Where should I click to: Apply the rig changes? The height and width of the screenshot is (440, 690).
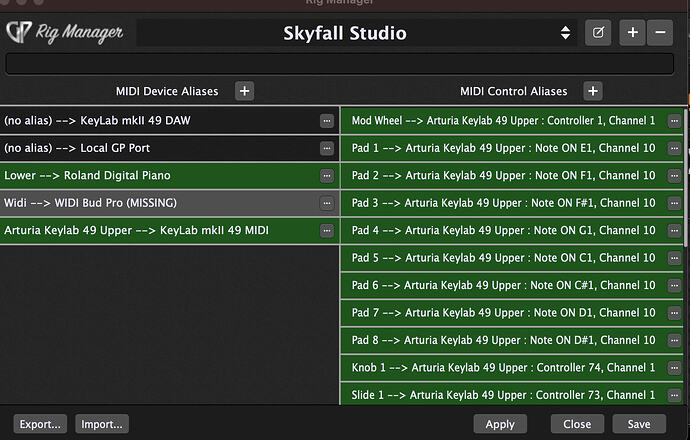(x=500, y=424)
